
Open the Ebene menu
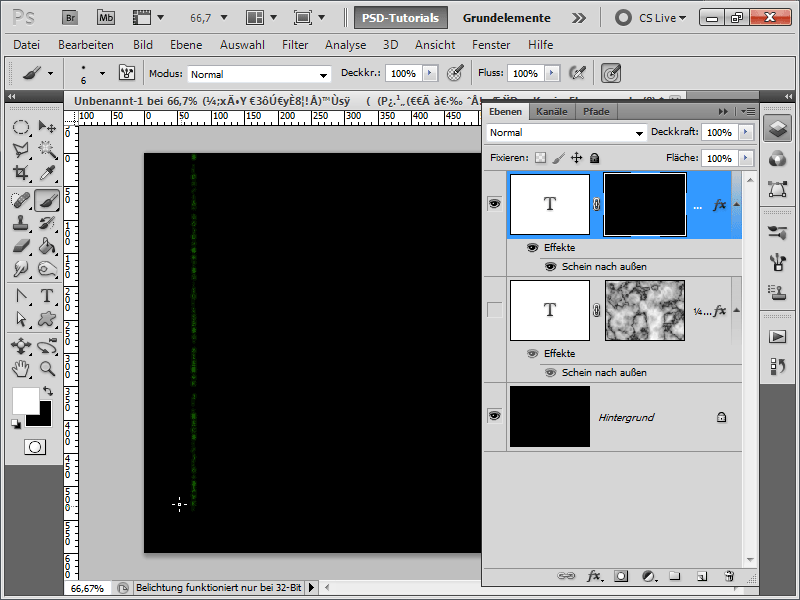click(x=186, y=45)
